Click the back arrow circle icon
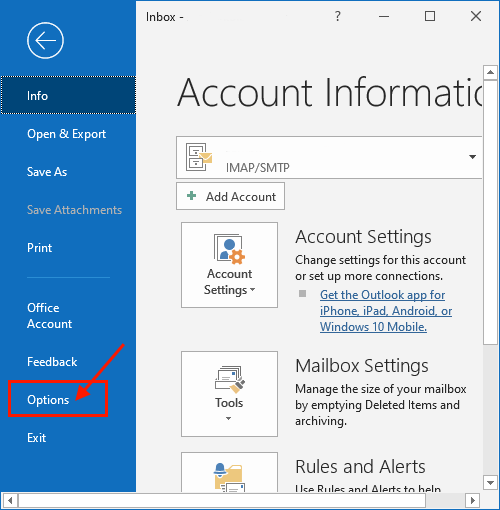The width and height of the screenshot is (500, 510). click(45, 41)
